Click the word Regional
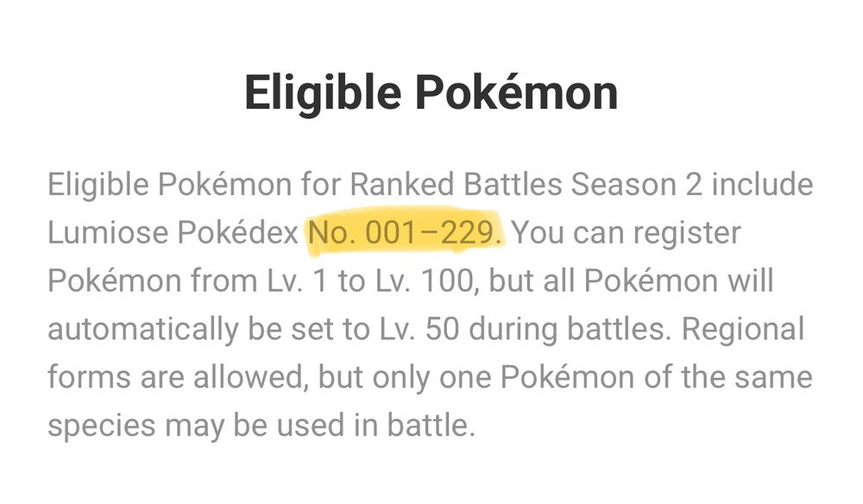Image resolution: width=863 pixels, height=504 pixels. pyautogui.click(x=743, y=331)
